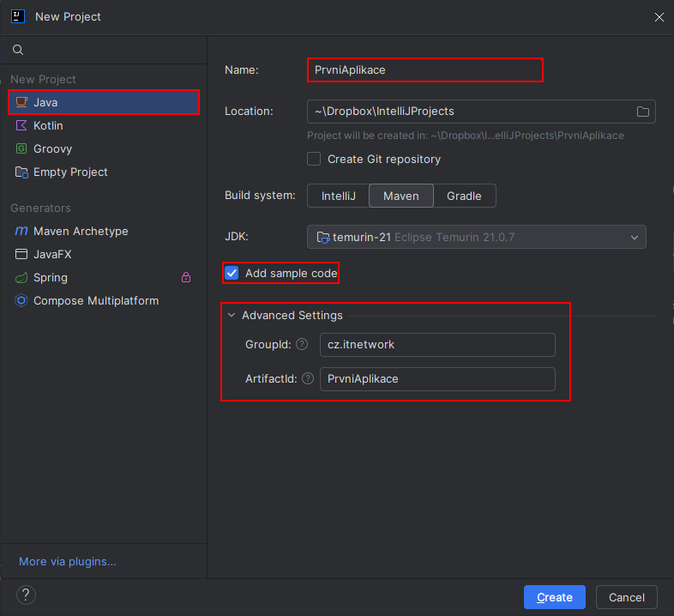Screen dimensions: 674x616
Task: Click the JDK folder icon in dropdown
Action: coord(322,238)
